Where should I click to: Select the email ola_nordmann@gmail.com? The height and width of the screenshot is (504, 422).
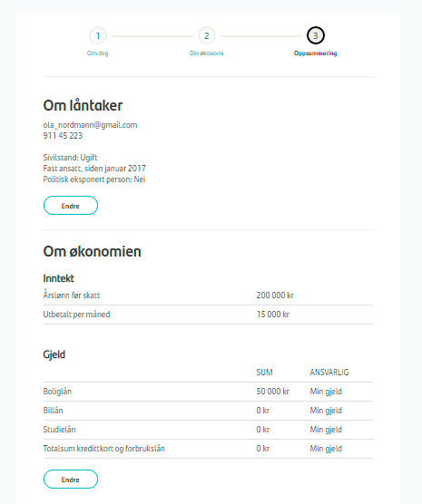point(90,125)
